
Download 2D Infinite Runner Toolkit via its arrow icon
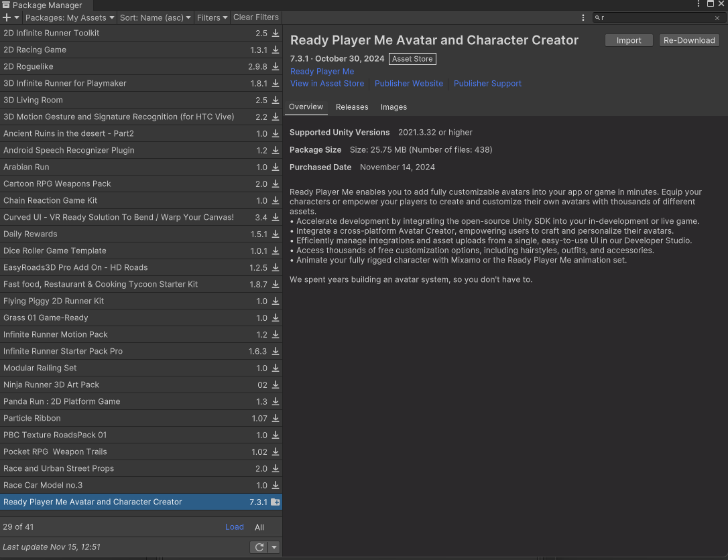[276, 33]
